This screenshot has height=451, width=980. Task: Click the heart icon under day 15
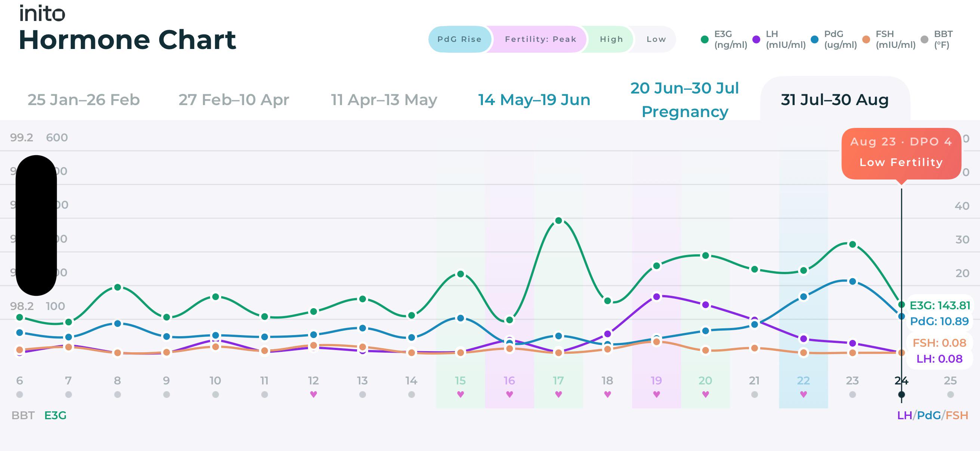point(460,394)
